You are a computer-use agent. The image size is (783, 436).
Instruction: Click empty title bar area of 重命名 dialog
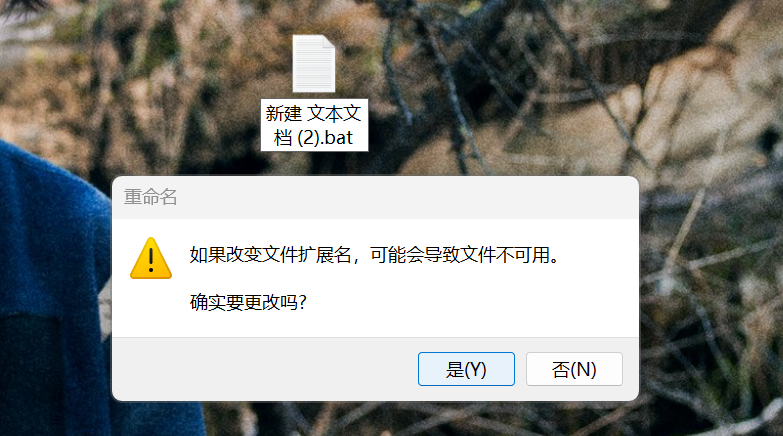399,197
